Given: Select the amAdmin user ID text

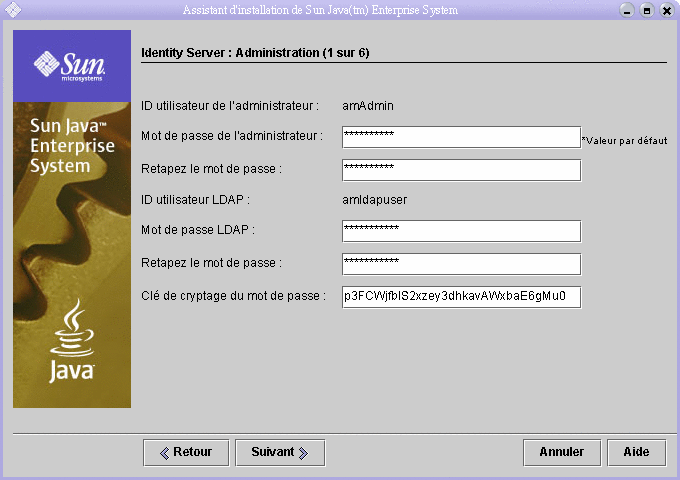Looking at the screenshot, I should point(368,106).
